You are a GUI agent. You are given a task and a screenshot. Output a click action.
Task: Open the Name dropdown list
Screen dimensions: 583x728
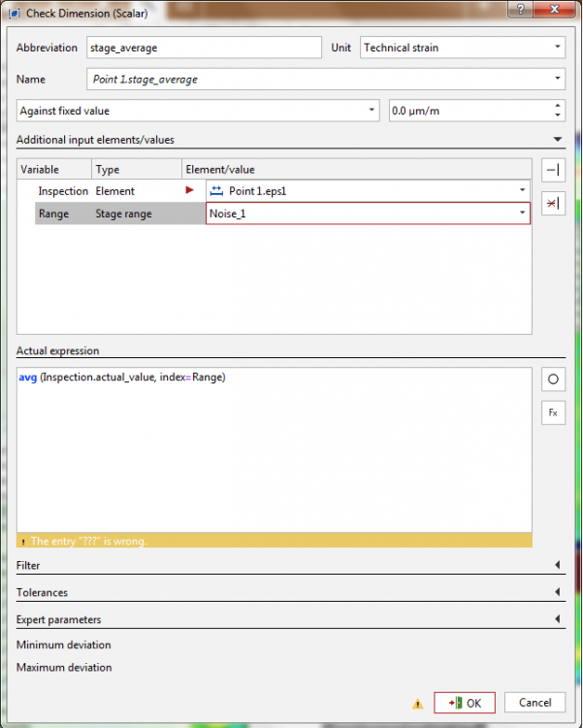(x=557, y=79)
